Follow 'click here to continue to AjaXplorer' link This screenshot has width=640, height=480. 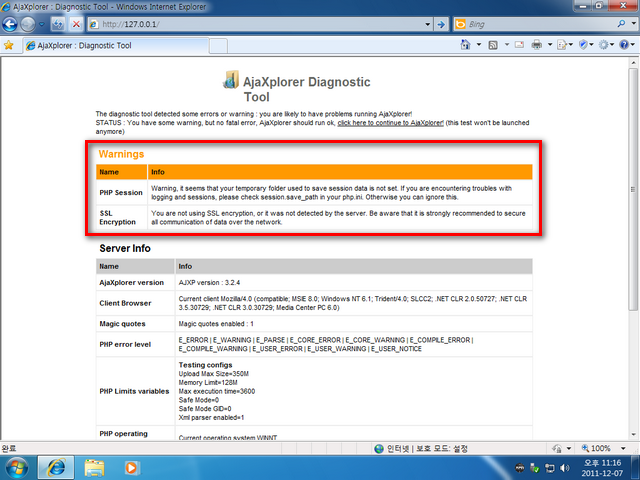pyautogui.click(x=390, y=123)
